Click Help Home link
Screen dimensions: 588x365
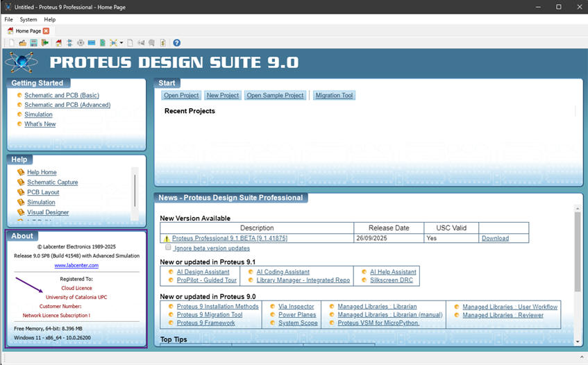pos(42,172)
